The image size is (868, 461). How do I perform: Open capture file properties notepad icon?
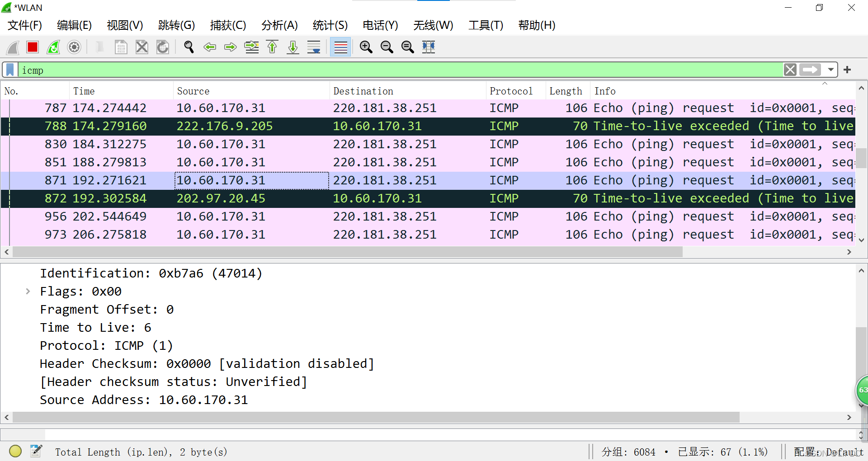36,451
